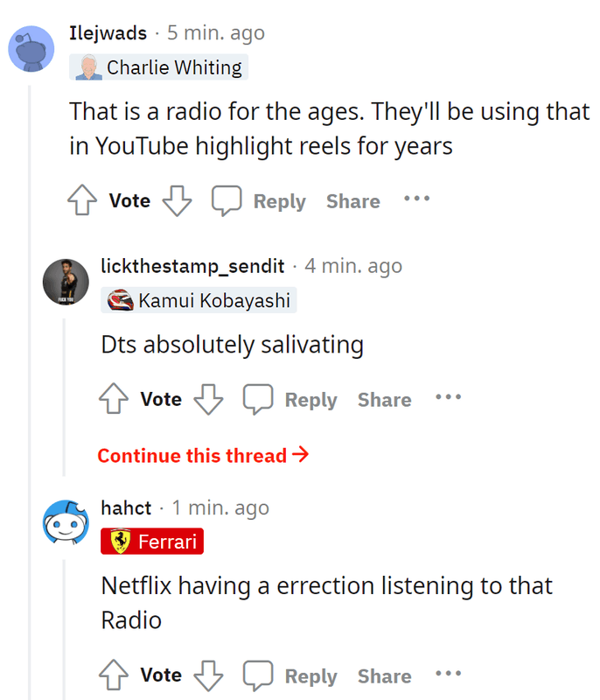This screenshot has width=600, height=700.
Task: Open Ilejwads' user profile via username
Action: [108, 34]
